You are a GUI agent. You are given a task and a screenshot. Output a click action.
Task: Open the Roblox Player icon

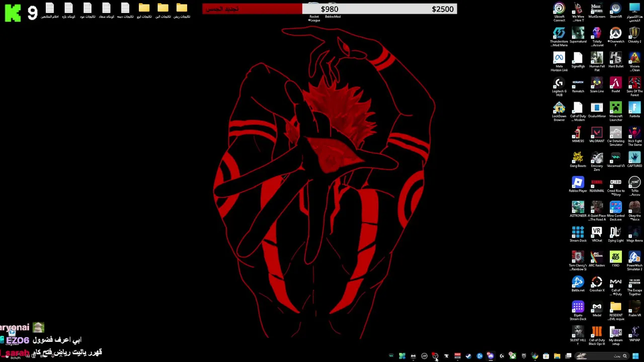[578, 185]
